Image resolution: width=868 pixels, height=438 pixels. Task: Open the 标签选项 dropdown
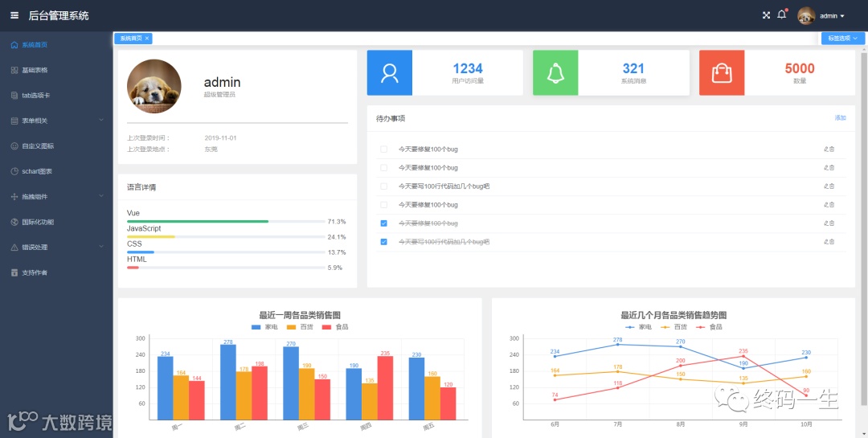843,39
